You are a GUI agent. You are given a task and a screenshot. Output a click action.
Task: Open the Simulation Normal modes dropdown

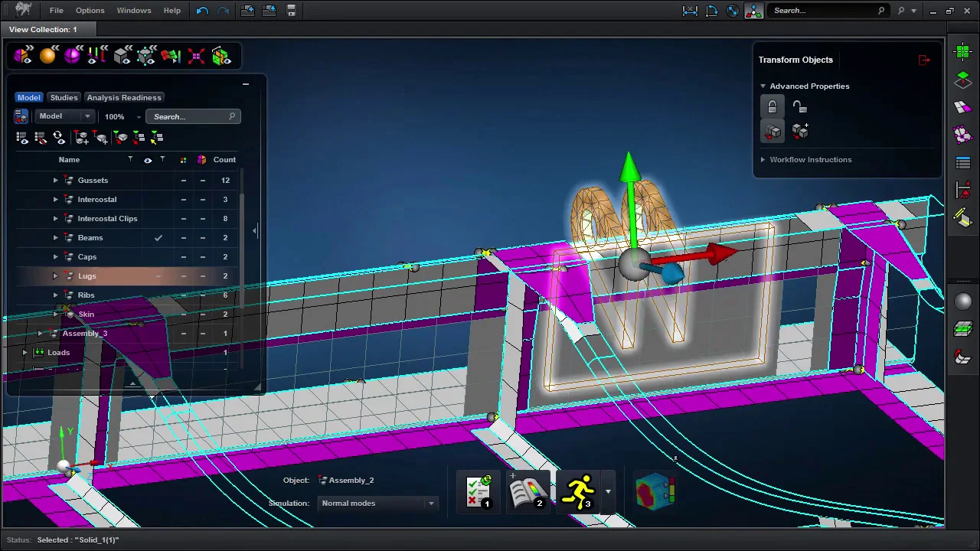click(x=378, y=504)
